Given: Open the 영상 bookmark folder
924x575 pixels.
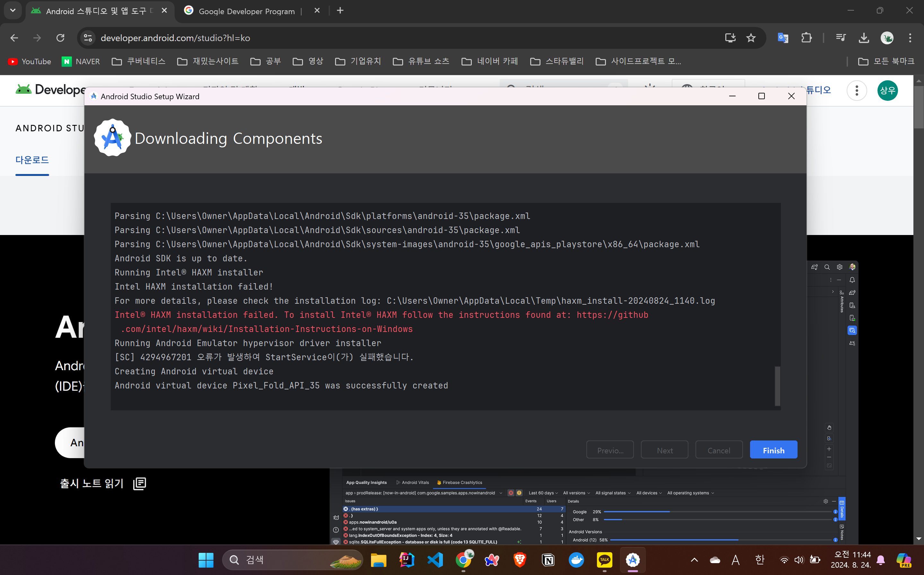Looking at the screenshot, I should (308, 61).
